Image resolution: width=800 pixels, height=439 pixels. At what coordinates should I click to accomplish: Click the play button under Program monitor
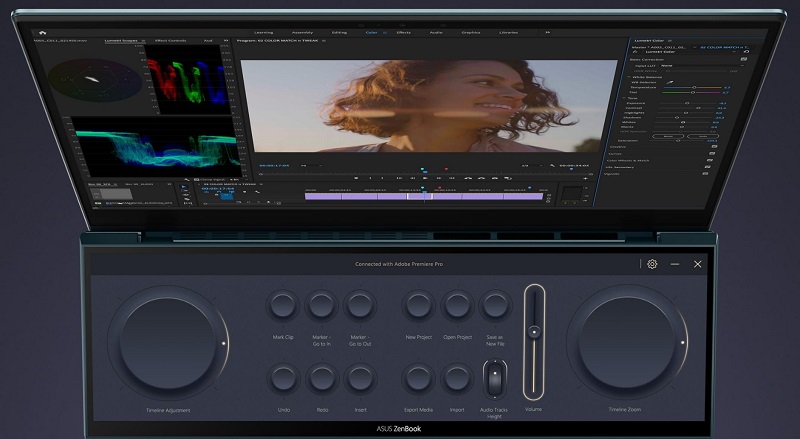tap(426, 178)
